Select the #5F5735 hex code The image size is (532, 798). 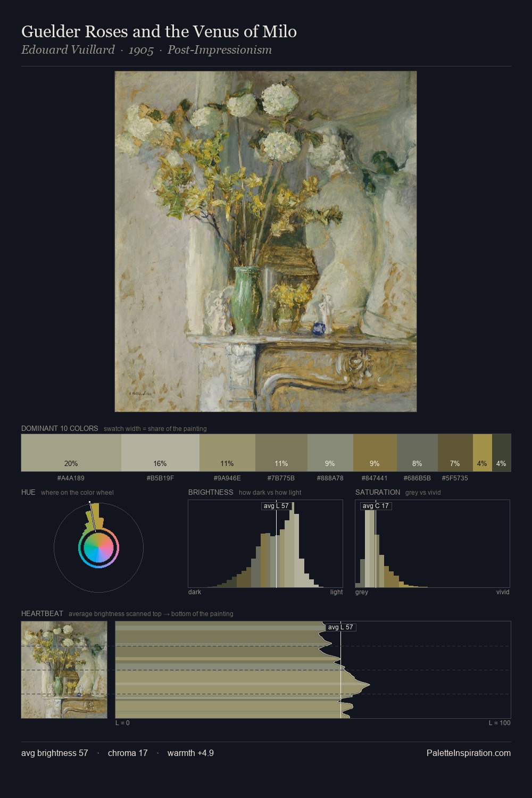pos(455,478)
